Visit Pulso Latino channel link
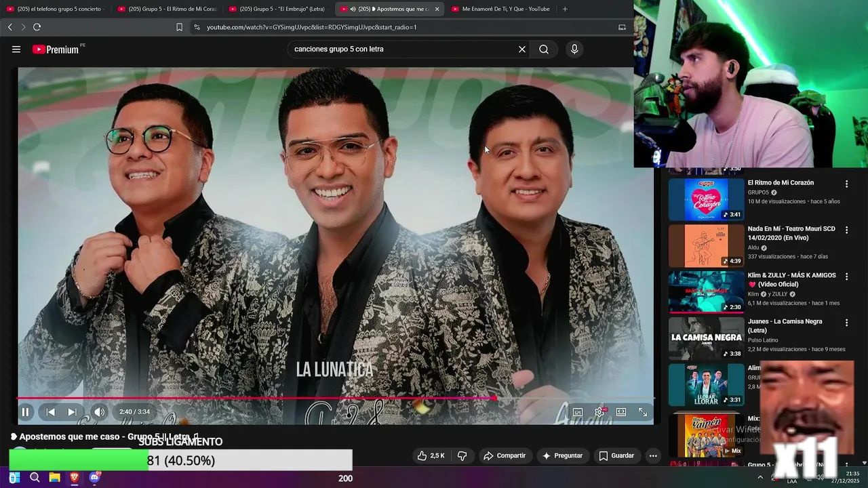The width and height of the screenshot is (868, 488). coord(763,340)
